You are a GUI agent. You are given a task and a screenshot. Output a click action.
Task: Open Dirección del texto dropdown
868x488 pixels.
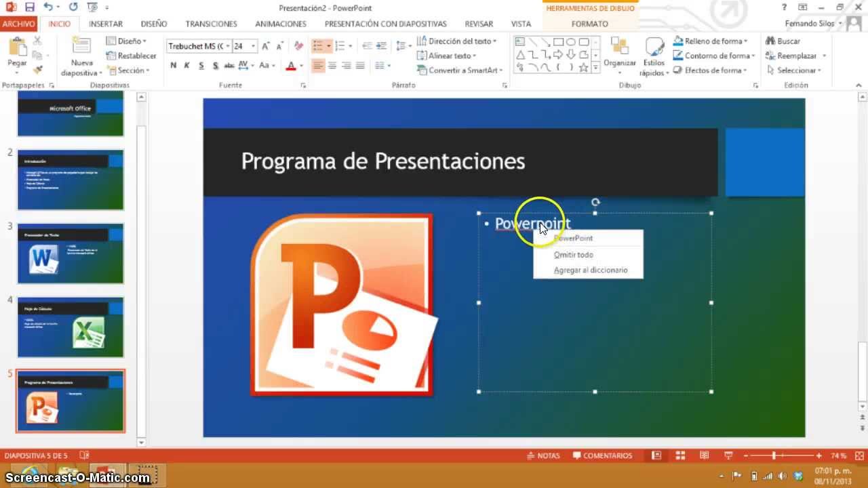click(x=457, y=41)
